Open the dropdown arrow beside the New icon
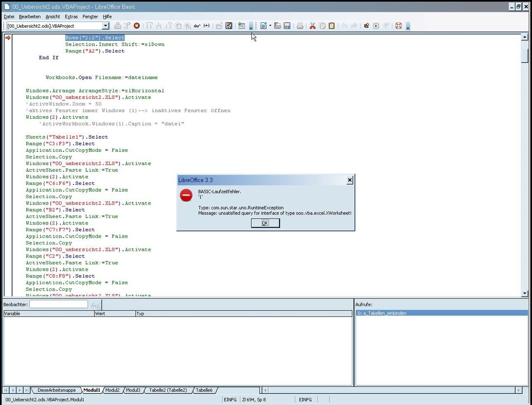 coord(270,26)
